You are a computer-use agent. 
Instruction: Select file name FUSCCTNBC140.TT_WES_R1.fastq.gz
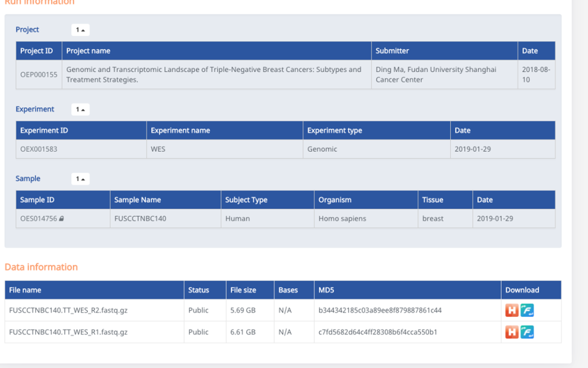pos(68,332)
